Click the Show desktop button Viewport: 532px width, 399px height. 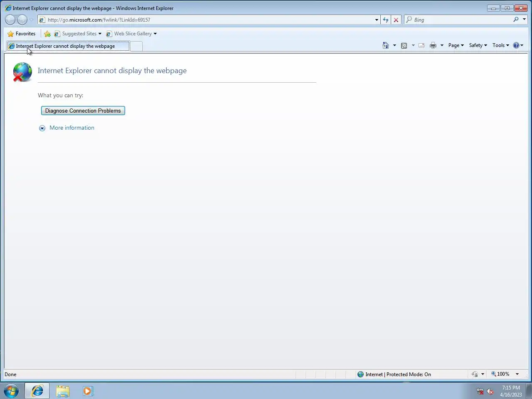(x=529, y=391)
